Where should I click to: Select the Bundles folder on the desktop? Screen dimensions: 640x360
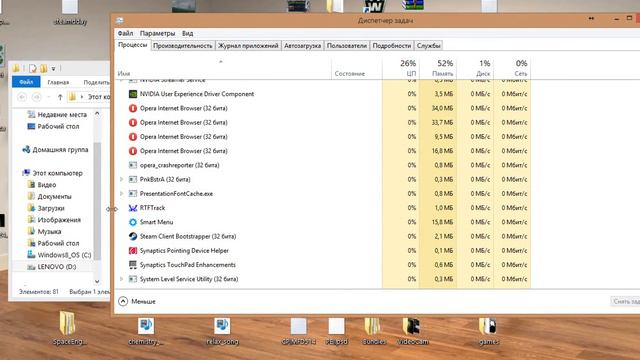click(373, 331)
